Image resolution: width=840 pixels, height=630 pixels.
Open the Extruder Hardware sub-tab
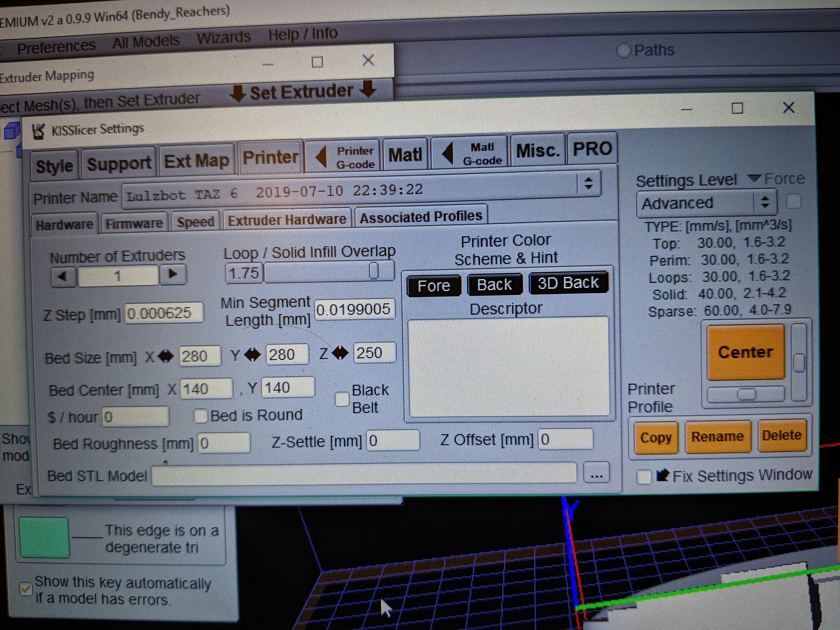pyautogui.click(x=287, y=220)
